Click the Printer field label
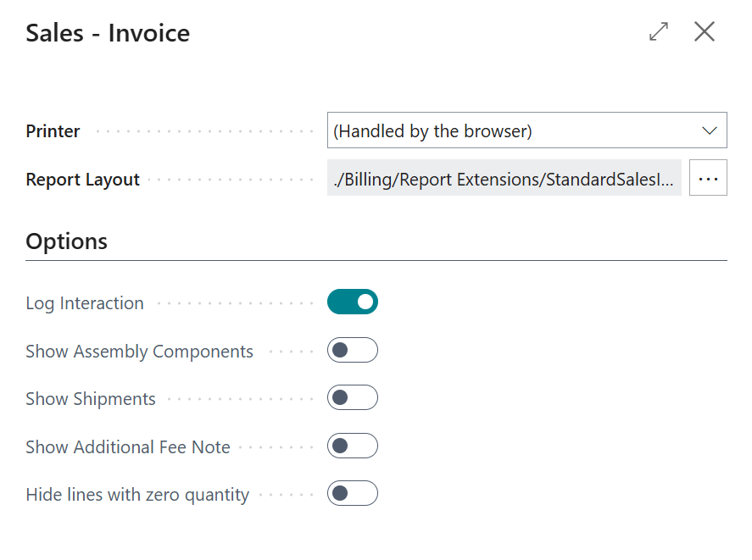The height and width of the screenshot is (560, 752). (53, 131)
